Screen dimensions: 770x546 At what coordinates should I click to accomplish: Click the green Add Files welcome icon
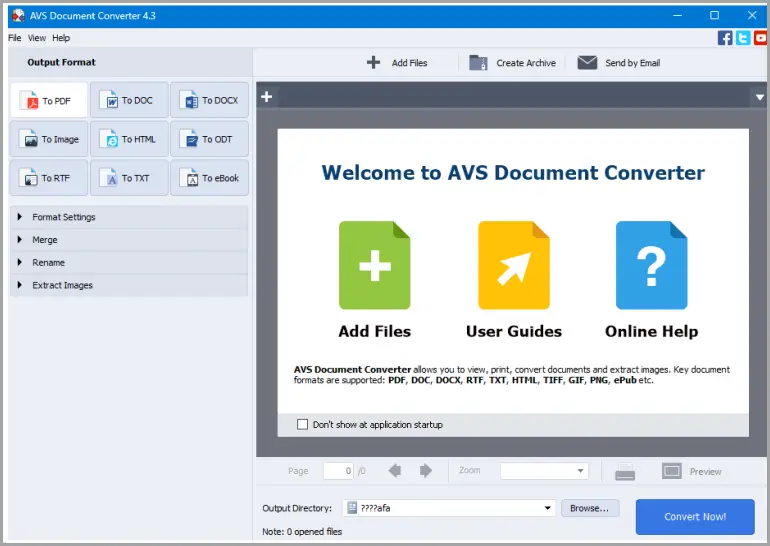pos(375,265)
